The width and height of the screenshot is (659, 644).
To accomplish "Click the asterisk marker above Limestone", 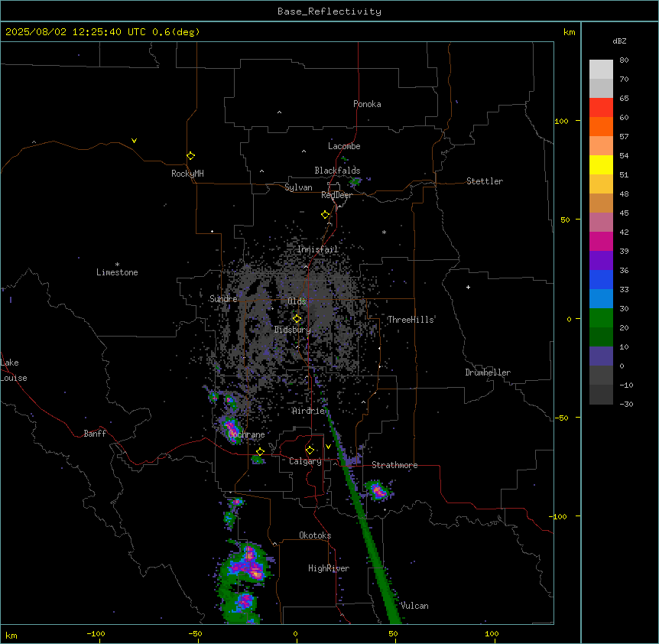I will click(x=117, y=265).
